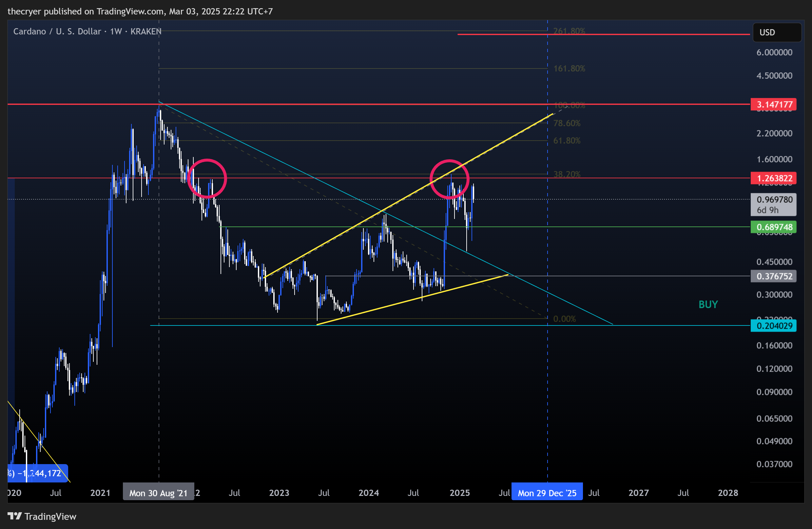Click the 6.000000 price axis tick
Screen dimensions: 812x529
(774, 52)
